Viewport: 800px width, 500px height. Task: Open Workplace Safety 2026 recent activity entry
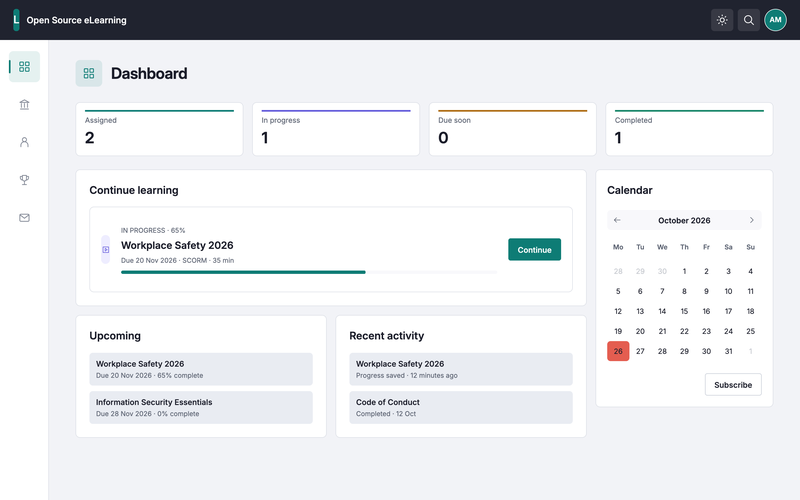click(x=461, y=369)
